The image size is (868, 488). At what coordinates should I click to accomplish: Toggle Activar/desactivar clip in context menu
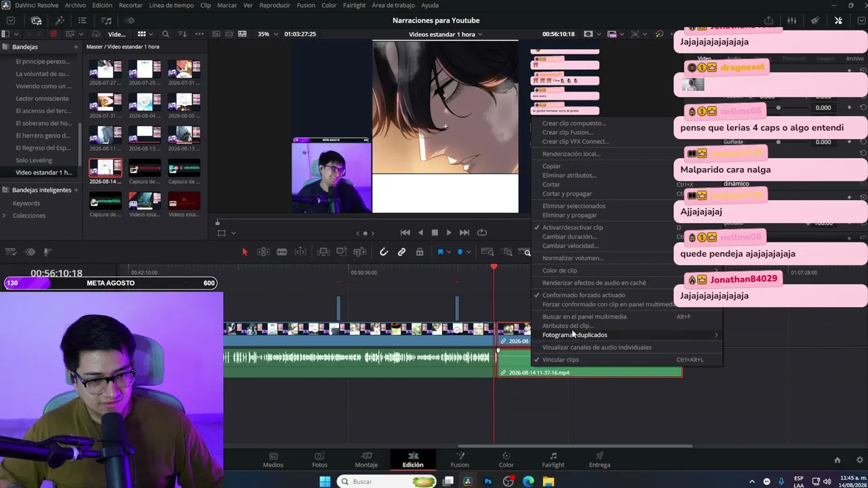[x=627, y=228]
